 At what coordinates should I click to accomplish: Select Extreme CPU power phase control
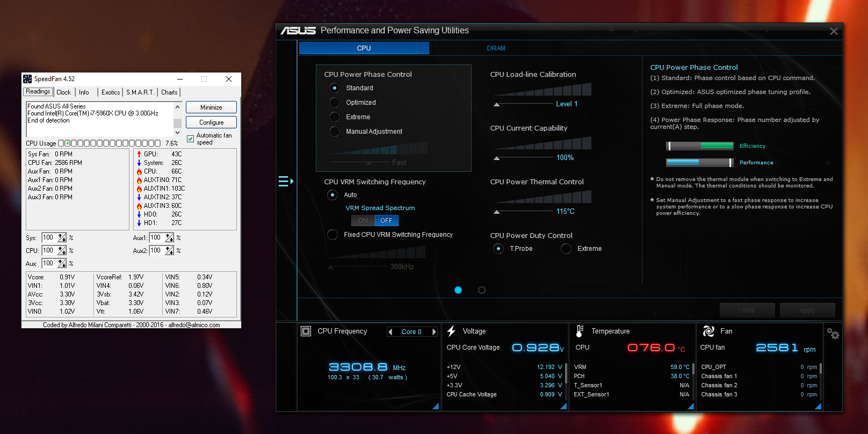[335, 117]
